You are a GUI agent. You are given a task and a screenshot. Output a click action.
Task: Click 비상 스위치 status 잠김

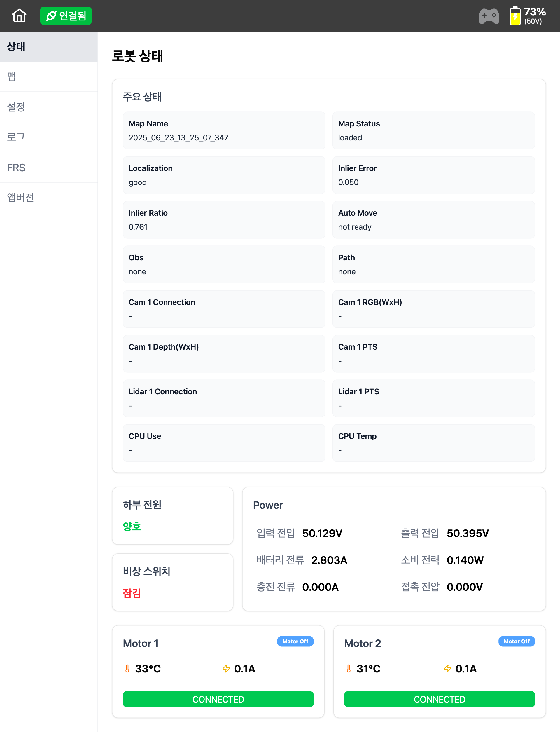tap(132, 593)
